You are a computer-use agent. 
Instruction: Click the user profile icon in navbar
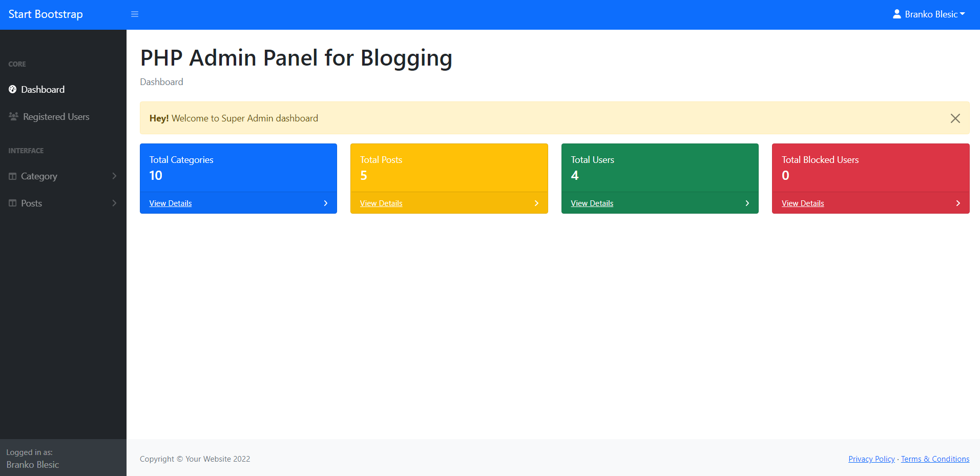pyautogui.click(x=896, y=14)
